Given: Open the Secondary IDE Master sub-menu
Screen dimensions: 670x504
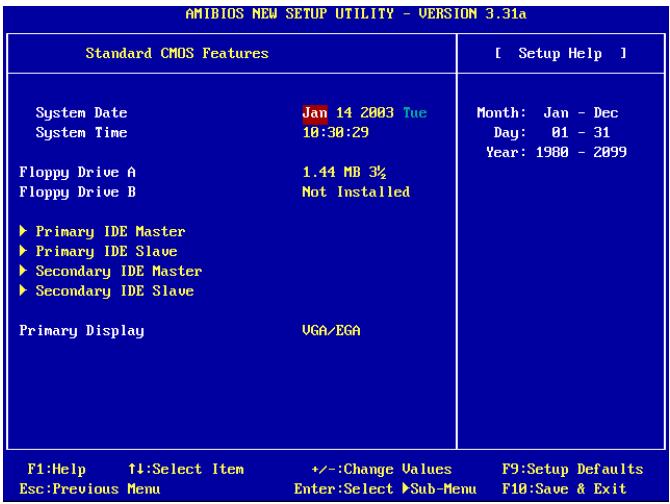Looking at the screenshot, I should click(119, 271).
